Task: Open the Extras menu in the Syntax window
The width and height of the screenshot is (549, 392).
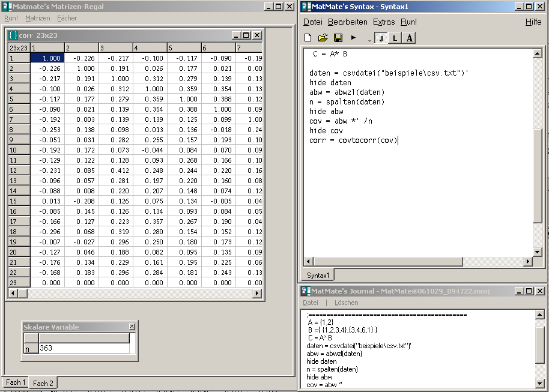Action: point(384,22)
